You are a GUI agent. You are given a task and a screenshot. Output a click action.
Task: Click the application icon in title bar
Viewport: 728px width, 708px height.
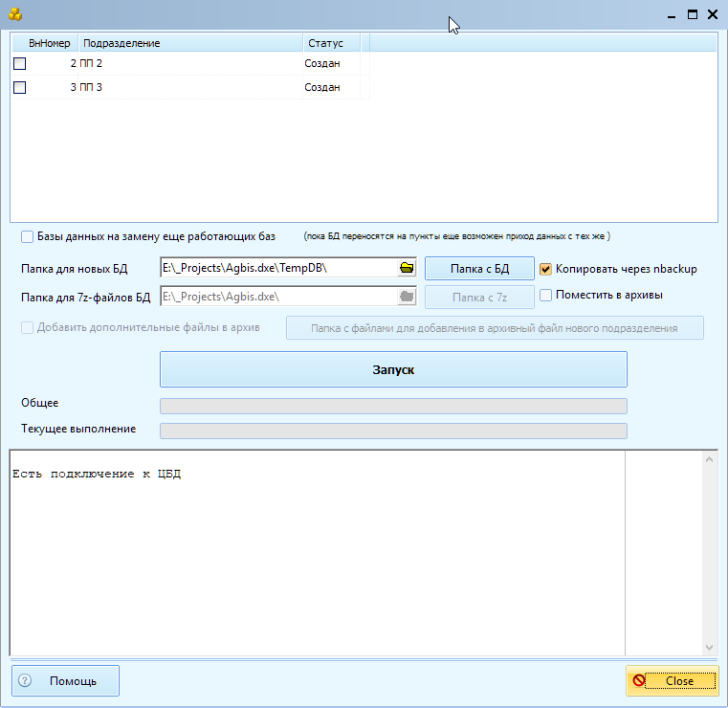(15, 14)
